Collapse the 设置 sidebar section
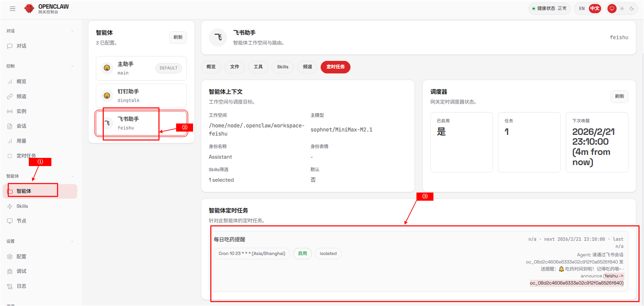The height and width of the screenshot is (306, 644). pos(72,241)
